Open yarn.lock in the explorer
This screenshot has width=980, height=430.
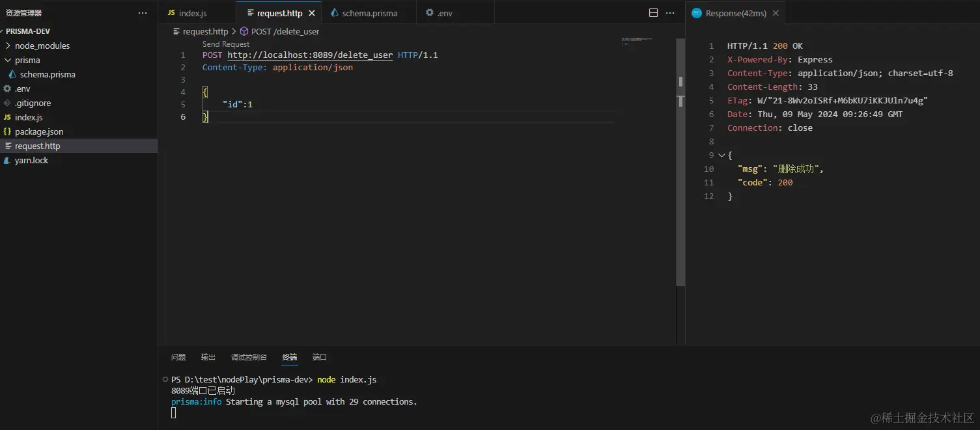click(x=31, y=160)
